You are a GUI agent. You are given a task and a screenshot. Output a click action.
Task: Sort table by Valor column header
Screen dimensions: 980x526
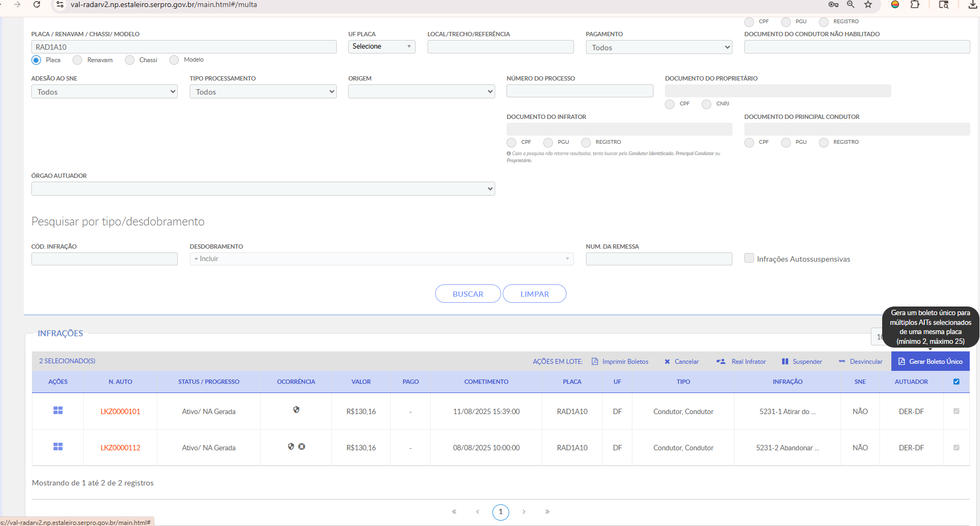coord(361,382)
